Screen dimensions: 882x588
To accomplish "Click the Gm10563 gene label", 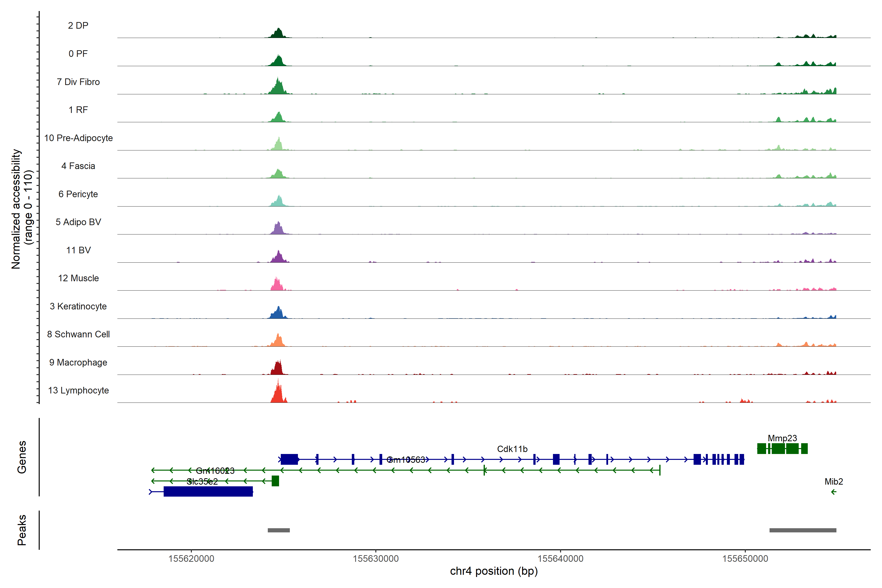I will (x=406, y=460).
